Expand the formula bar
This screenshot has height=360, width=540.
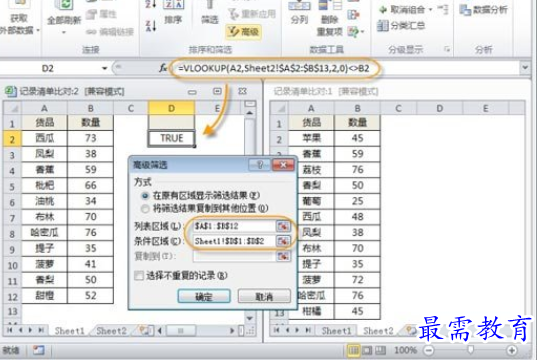click(525, 68)
